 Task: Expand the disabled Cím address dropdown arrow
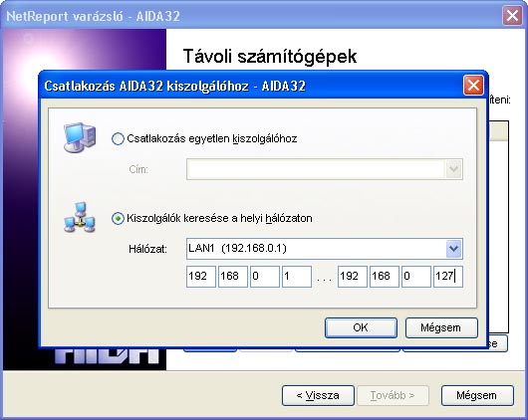point(453,169)
